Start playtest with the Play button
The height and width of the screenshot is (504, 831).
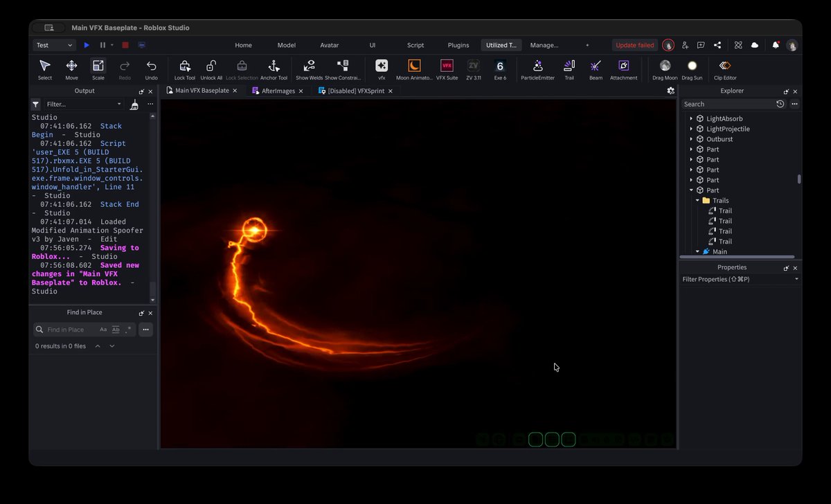click(87, 45)
